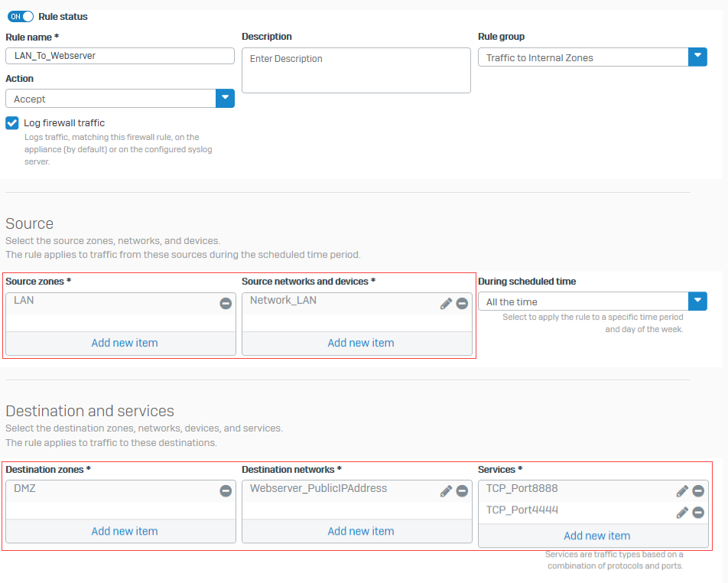Open the Rule group dropdown
This screenshot has height=583, width=728.
click(x=697, y=57)
